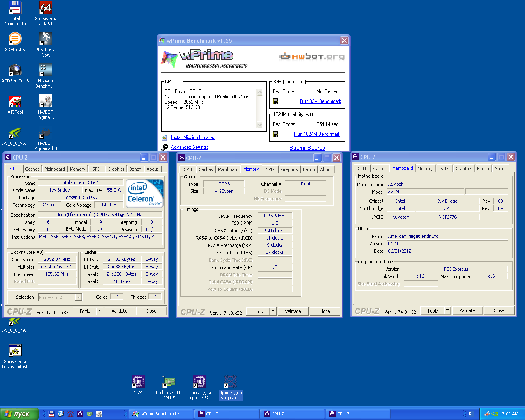Click the DRAM Frequency 1126.8 MHz value
This screenshot has width=525, height=420.
point(275,216)
